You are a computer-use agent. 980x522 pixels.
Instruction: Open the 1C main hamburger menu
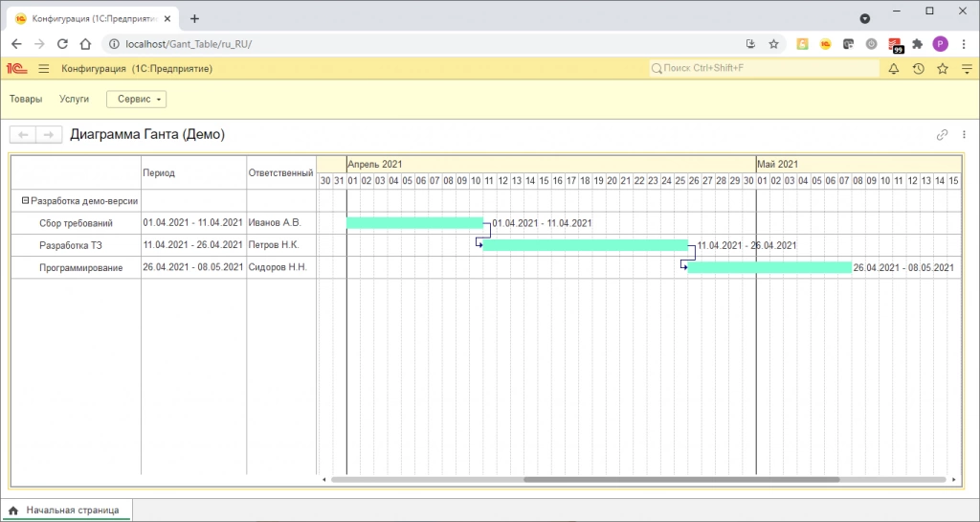44,69
